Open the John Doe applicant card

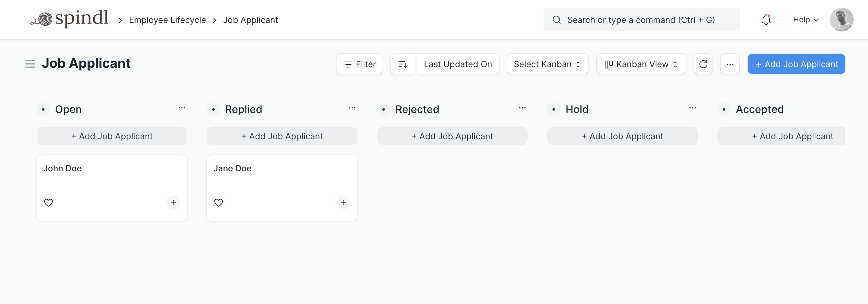click(112, 188)
